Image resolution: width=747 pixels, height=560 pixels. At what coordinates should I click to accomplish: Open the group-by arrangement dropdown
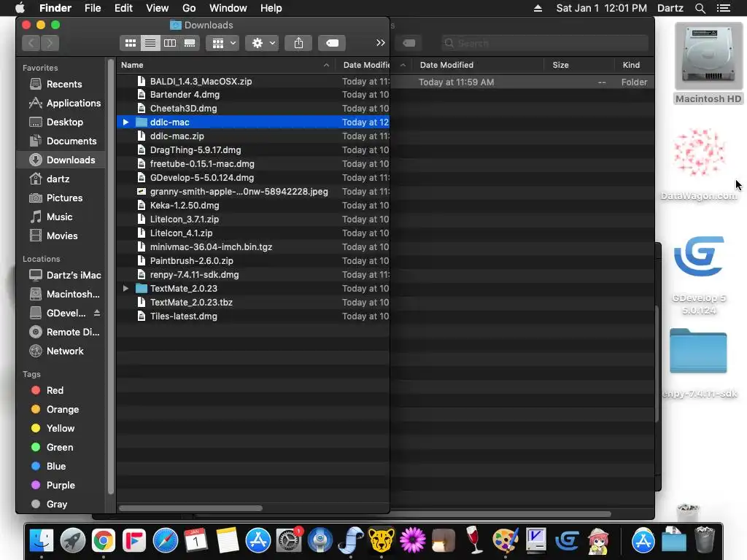click(x=223, y=43)
